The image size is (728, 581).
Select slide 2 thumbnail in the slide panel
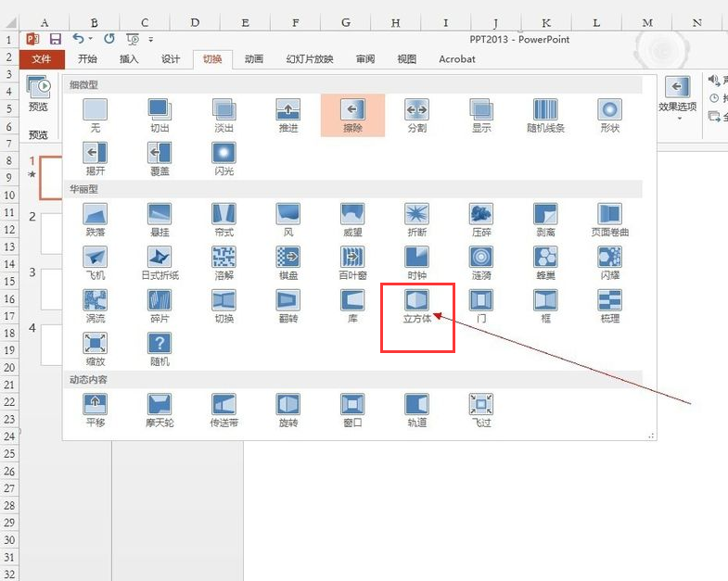(x=51, y=232)
